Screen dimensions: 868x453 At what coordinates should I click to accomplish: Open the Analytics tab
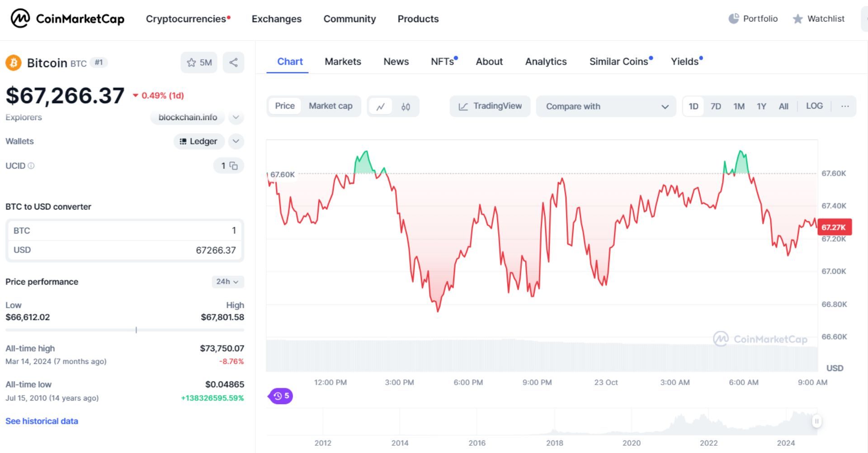pos(546,62)
